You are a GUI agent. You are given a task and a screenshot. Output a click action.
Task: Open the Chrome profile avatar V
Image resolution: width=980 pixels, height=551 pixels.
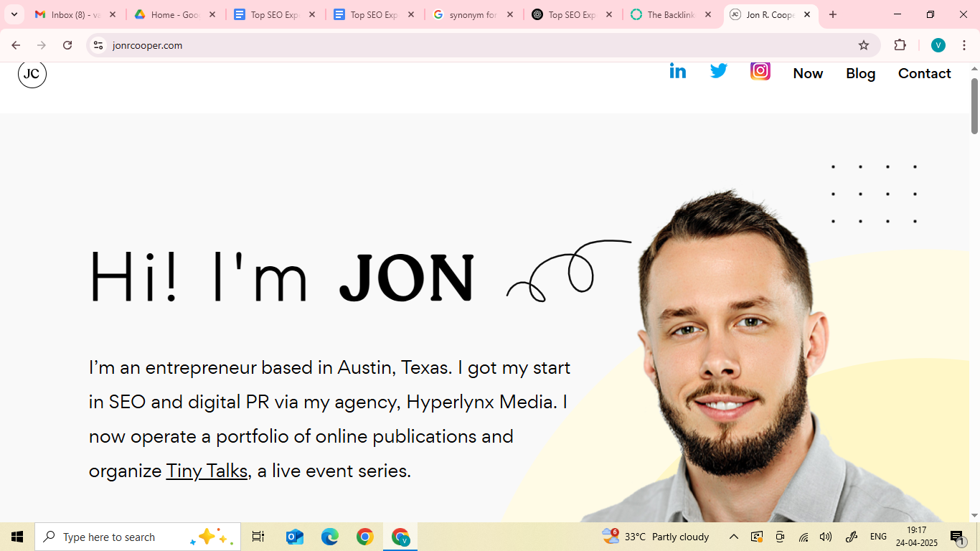coord(938,45)
